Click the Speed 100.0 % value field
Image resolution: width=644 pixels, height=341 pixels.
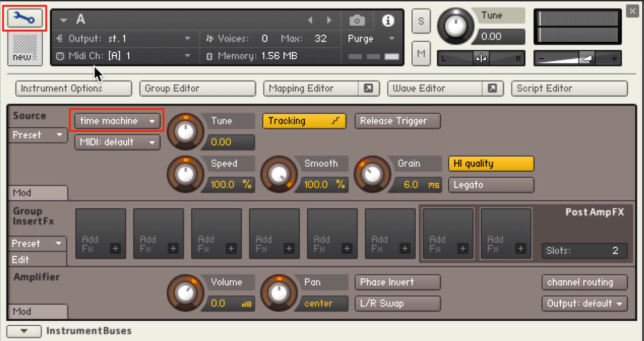(x=229, y=185)
